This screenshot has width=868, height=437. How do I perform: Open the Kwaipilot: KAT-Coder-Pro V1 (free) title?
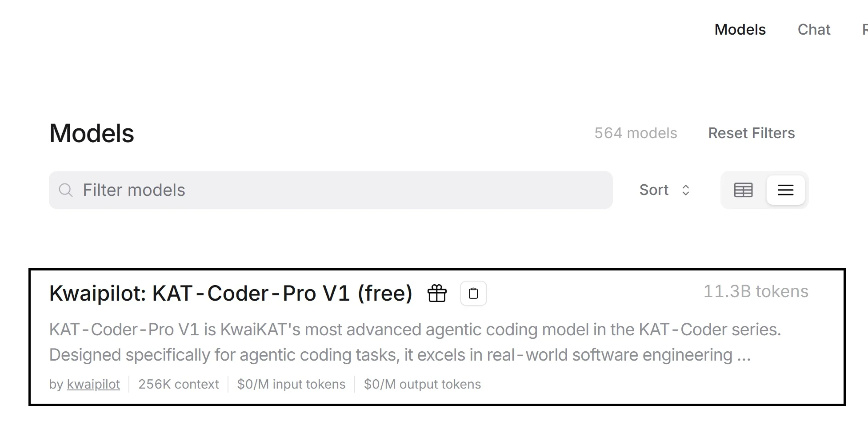point(231,294)
